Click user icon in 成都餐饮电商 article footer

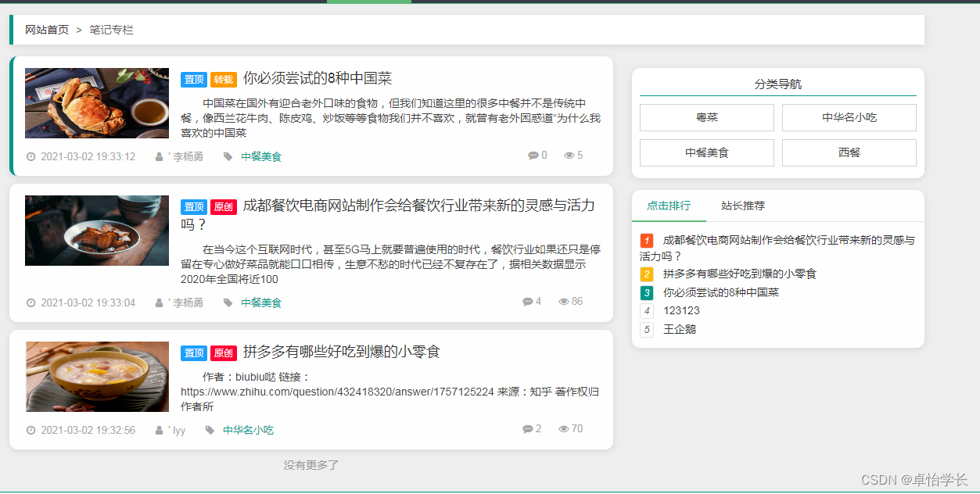160,302
